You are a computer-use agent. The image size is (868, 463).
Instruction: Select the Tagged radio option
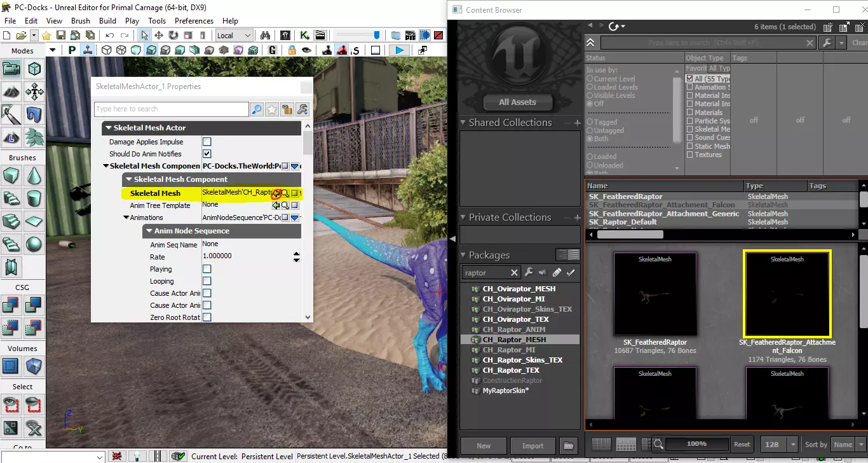[590, 122]
